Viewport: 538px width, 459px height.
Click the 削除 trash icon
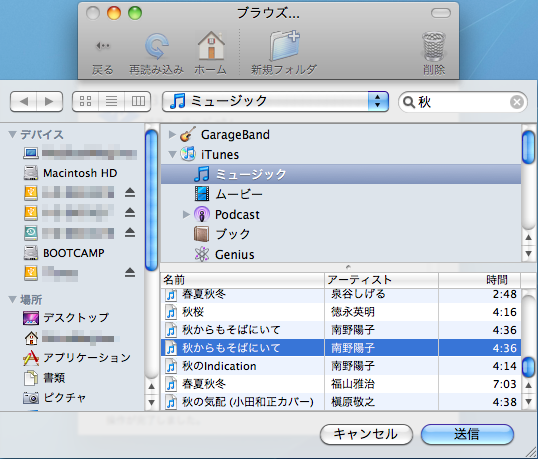[434, 47]
